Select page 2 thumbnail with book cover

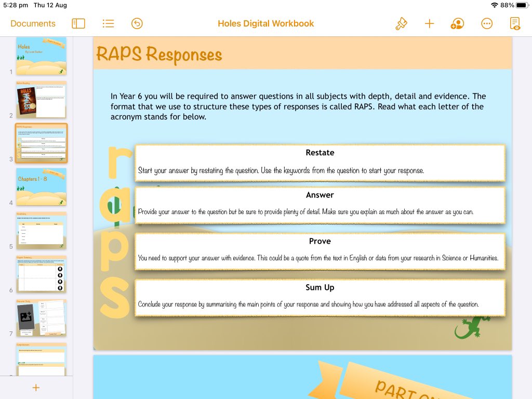click(x=42, y=99)
